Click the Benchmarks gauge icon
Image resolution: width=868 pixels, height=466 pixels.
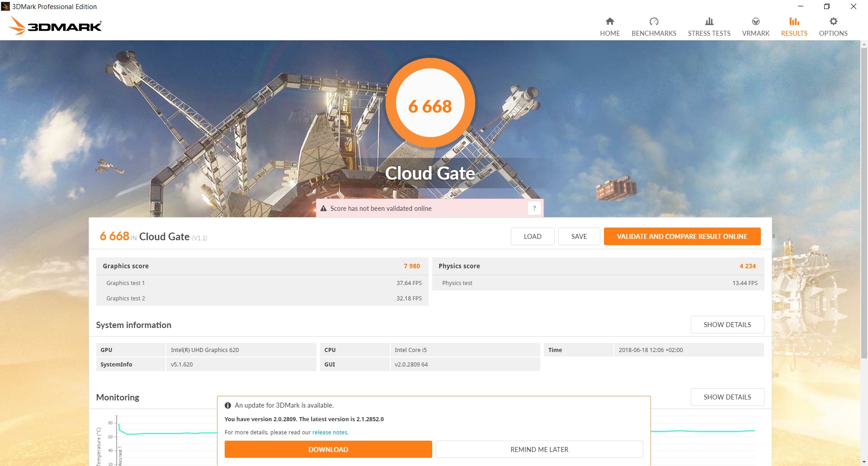[654, 21]
